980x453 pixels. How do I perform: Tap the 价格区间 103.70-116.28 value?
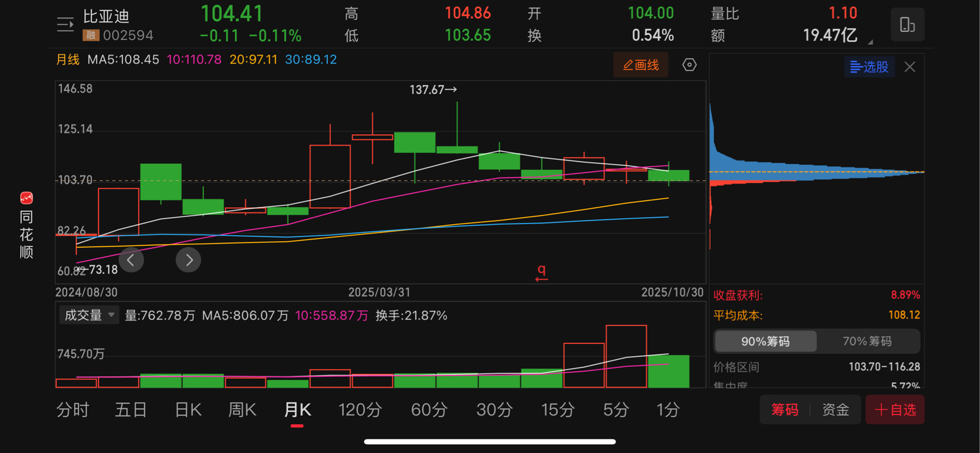884,367
